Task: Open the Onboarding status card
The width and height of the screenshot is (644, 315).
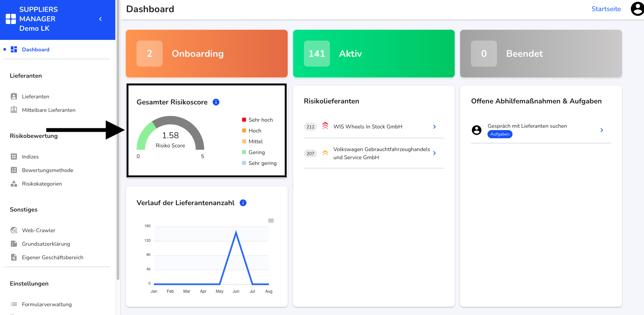Action: pyautogui.click(x=207, y=53)
